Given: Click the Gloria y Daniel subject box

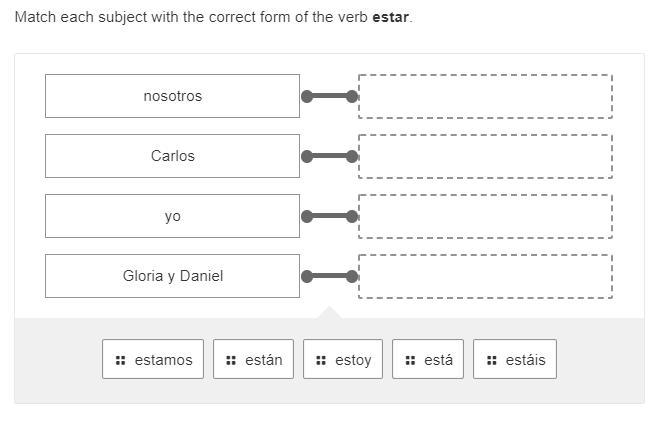Looking at the screenshot, I should [172, 276].
